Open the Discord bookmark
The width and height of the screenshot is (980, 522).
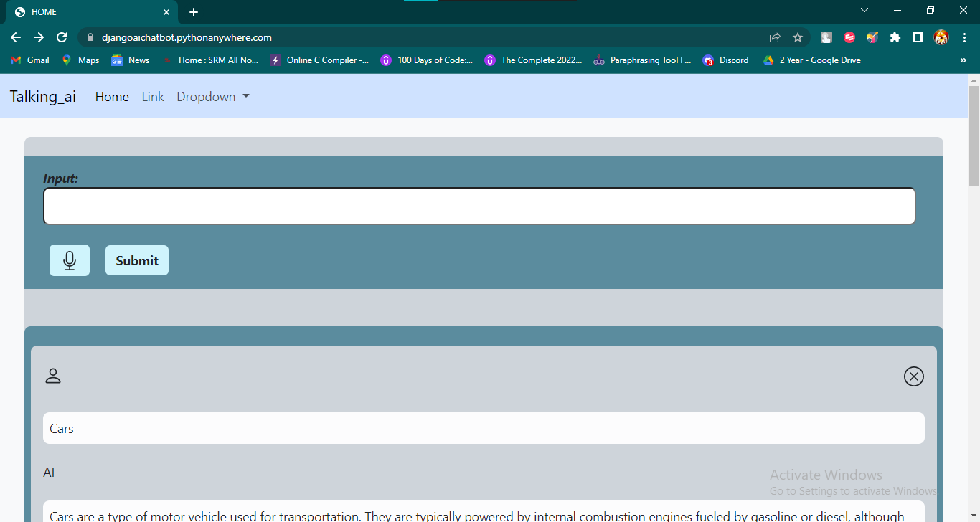click(725, 60)
